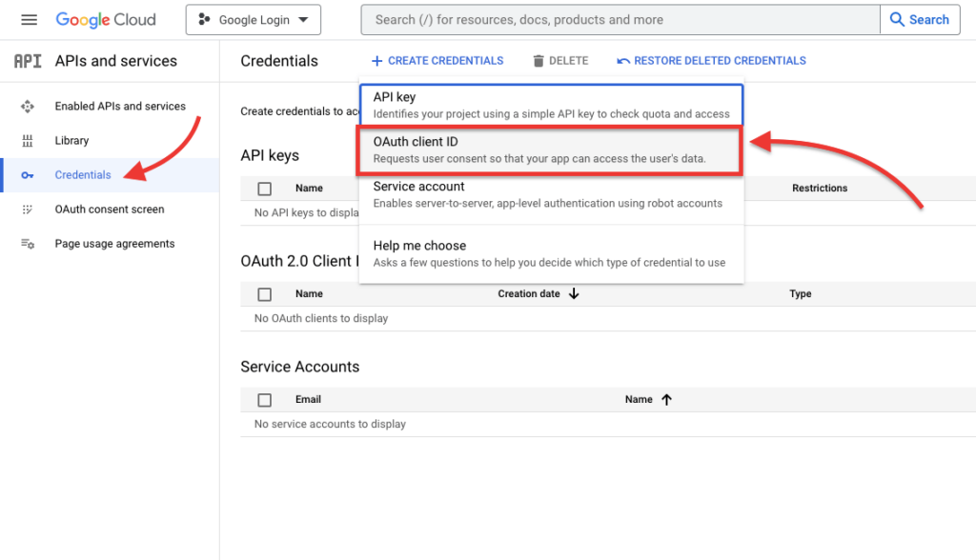The width and height of the screenshot is (976, 560).
Task: Choose OAuth client ID option
Action: coord(550,150)
